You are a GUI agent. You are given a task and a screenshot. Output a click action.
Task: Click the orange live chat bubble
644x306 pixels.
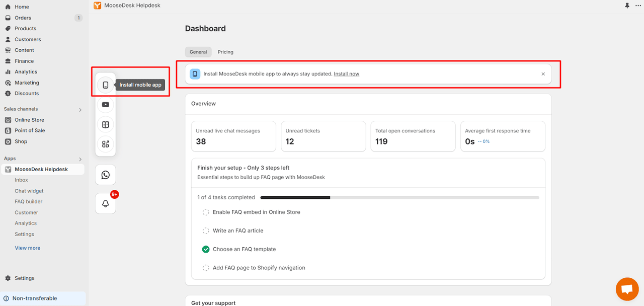click(627, 289)
